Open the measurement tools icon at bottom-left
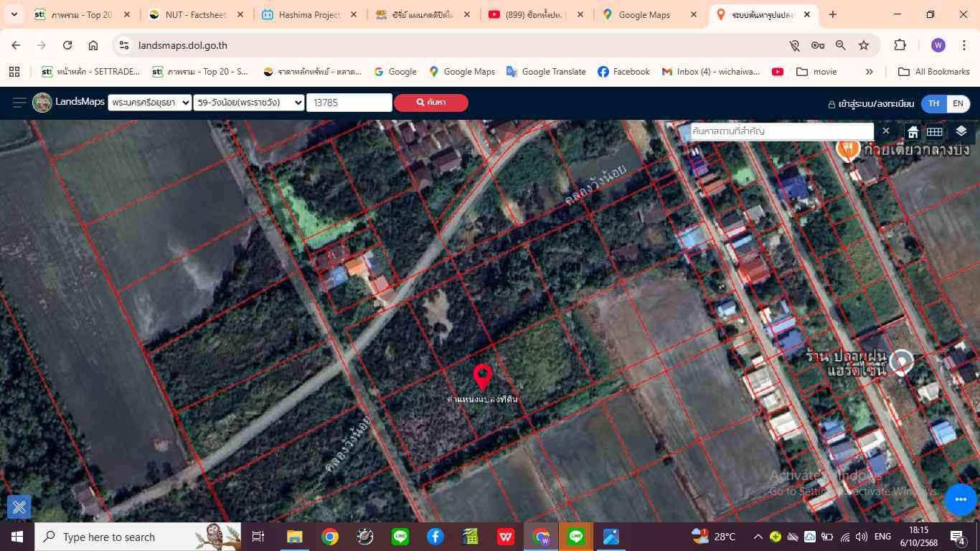This screenshot has width=980, height=551. pyautogui.click(x=19, y=507)
